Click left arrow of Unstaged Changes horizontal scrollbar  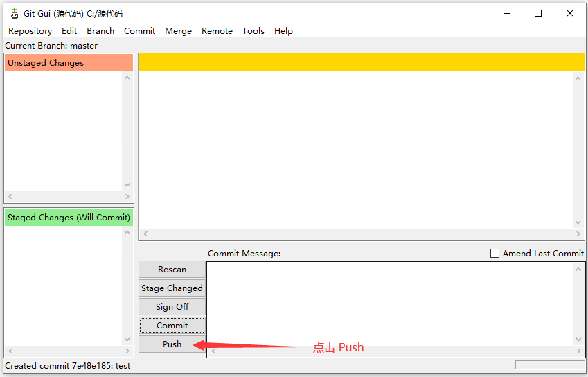tap(10, 197)
